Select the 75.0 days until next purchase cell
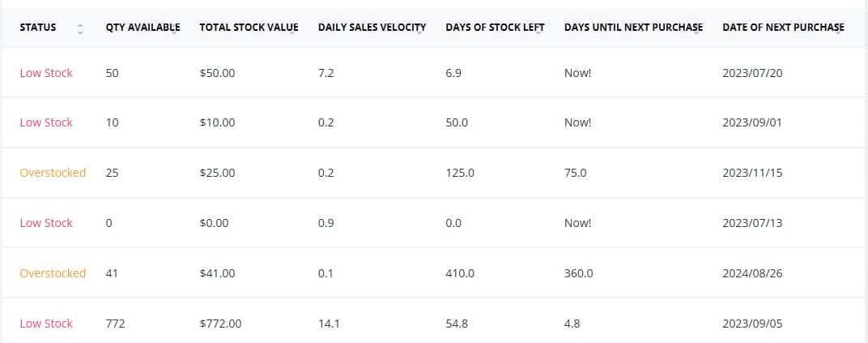The image size is (868, 343). [x=576, y=173]
